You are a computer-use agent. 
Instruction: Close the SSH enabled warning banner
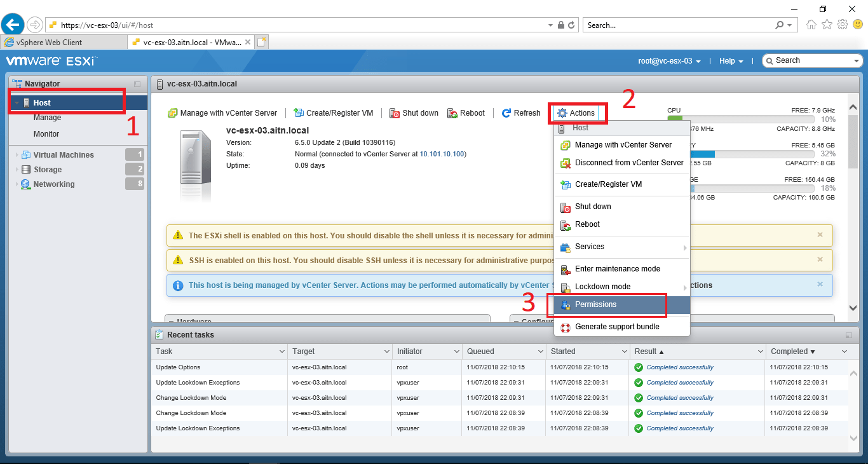coord(820,259)
